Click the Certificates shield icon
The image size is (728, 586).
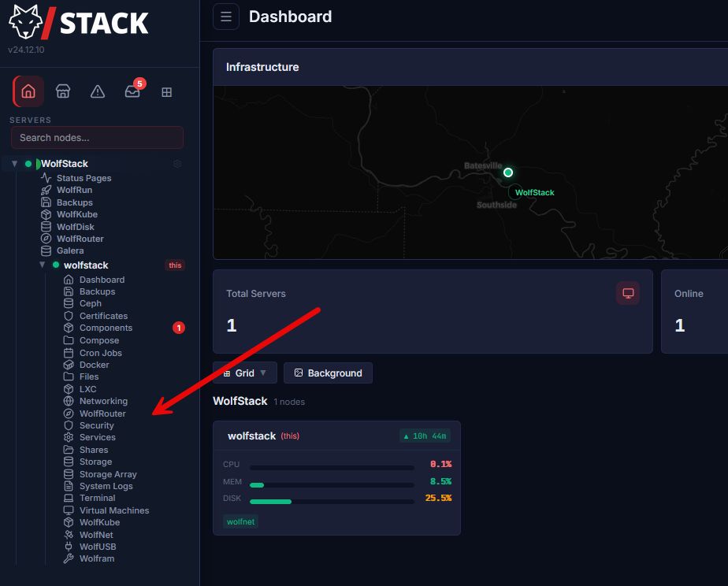click(69, 316)
